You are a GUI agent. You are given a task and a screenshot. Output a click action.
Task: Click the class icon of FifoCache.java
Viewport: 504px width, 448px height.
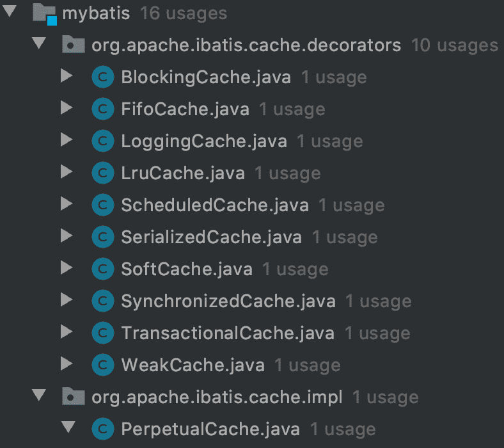coord(103,109)
